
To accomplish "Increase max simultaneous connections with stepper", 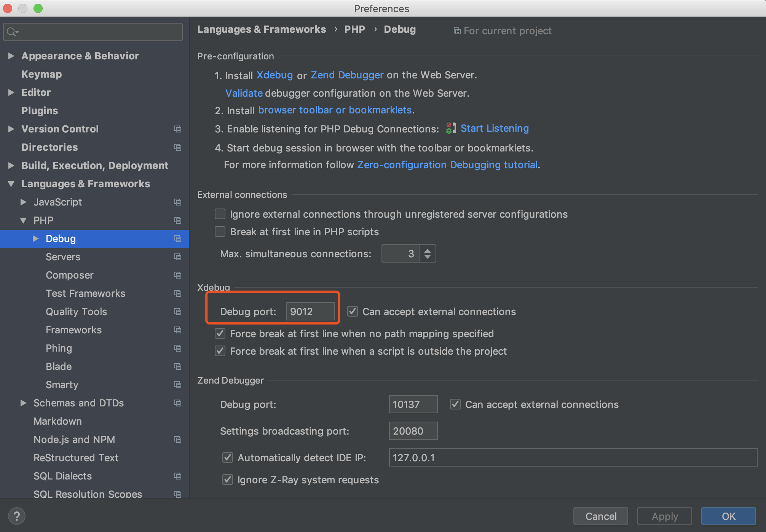I will pos(428,250).
